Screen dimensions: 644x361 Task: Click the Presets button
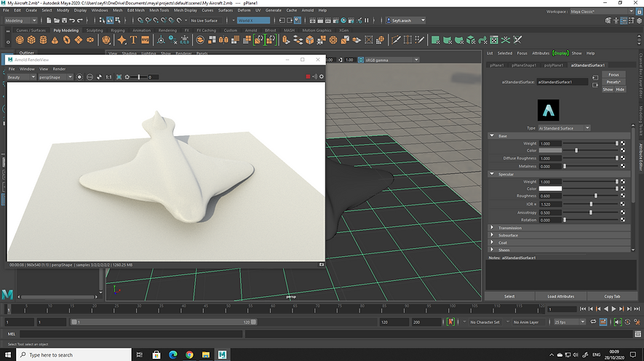tap(613, 82)
